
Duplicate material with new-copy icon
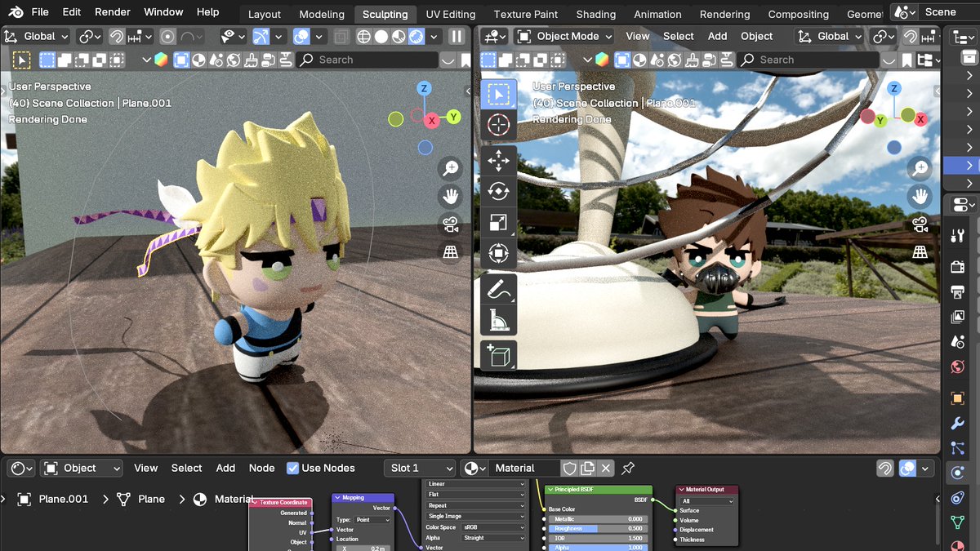pyautogui.click(x=588, y=468)
